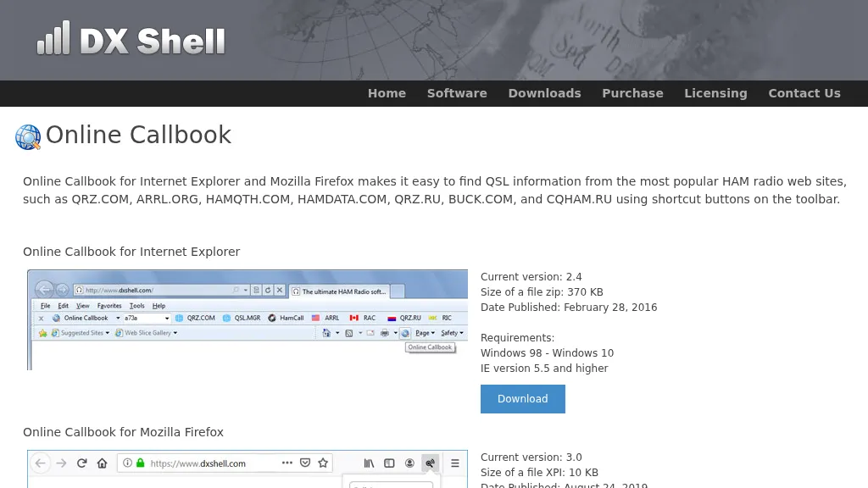
Task: Download Online Callbook for Internet Explorer
Action: click(x=522, y=399)
